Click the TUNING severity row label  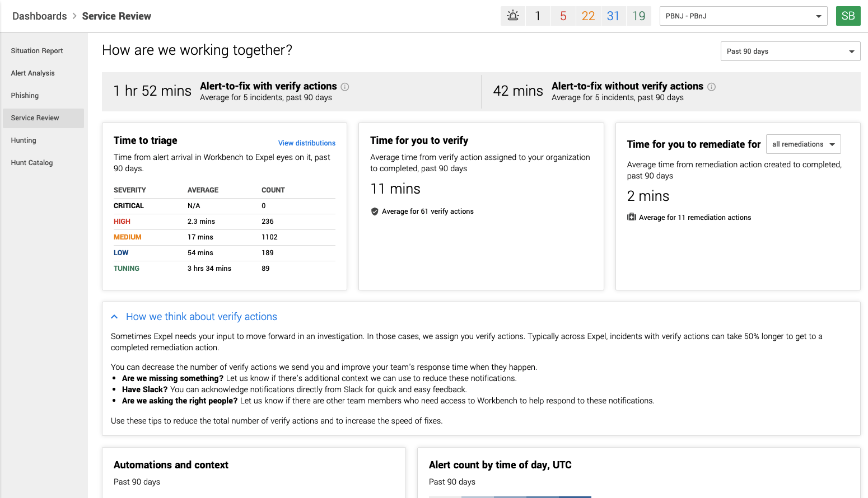(127, 269)
